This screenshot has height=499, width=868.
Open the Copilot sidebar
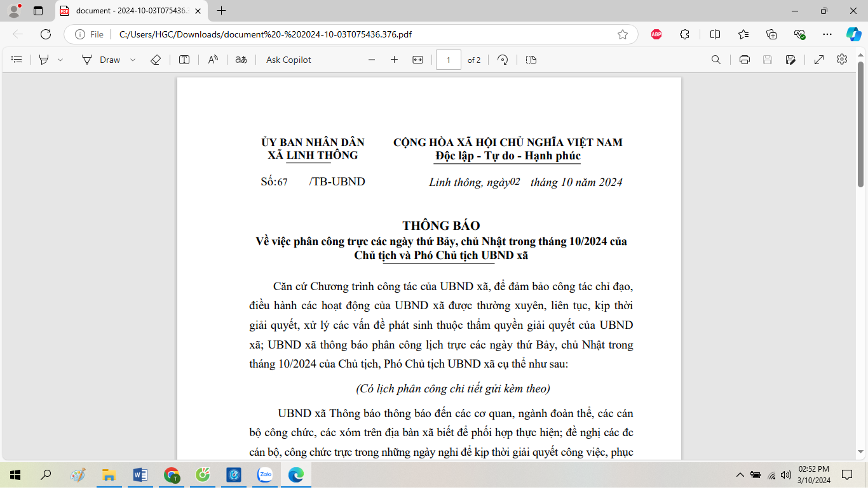853,34
